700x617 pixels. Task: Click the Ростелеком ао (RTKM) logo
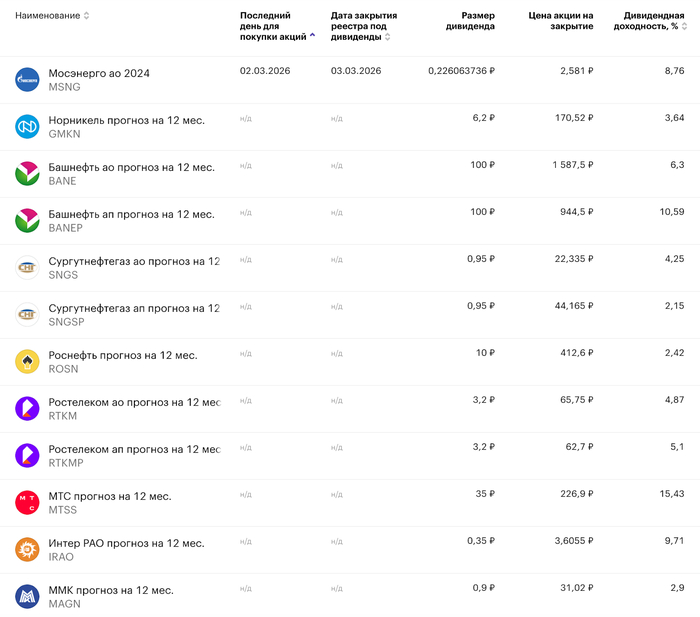coord(27,409)
